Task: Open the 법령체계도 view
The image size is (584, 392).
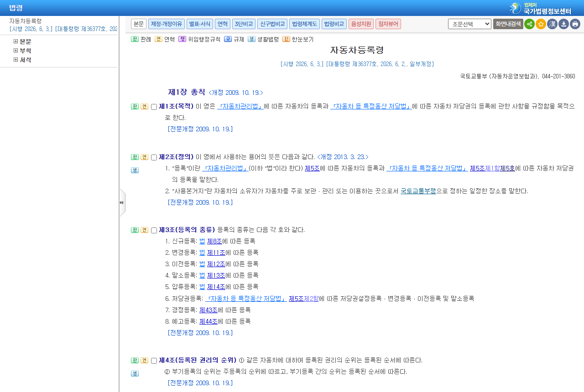Action: tap(304, 24)
